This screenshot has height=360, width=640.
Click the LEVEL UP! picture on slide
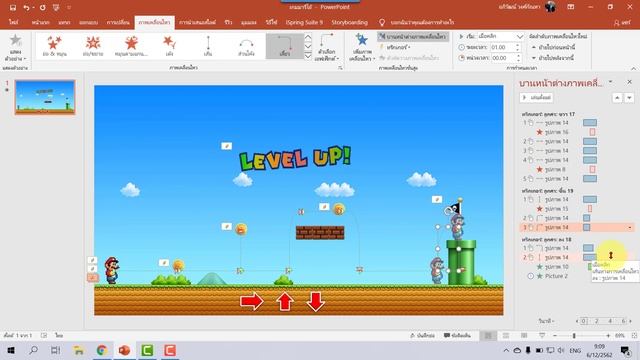(295, 158)
